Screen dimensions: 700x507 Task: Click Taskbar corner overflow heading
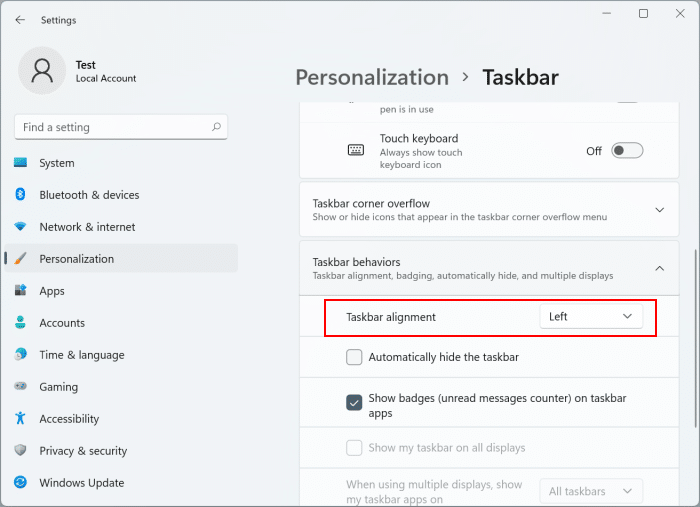click(x=371, y=204)
